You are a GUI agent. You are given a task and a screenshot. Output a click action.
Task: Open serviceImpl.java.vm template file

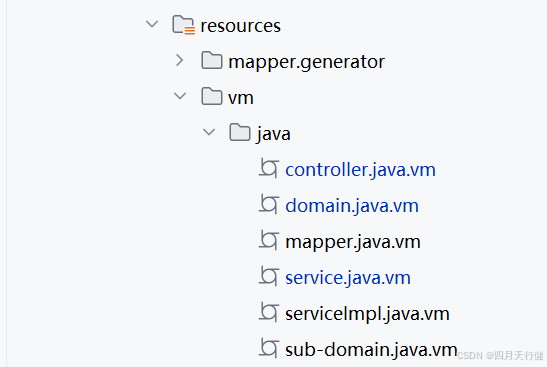(x=367, y=314)
